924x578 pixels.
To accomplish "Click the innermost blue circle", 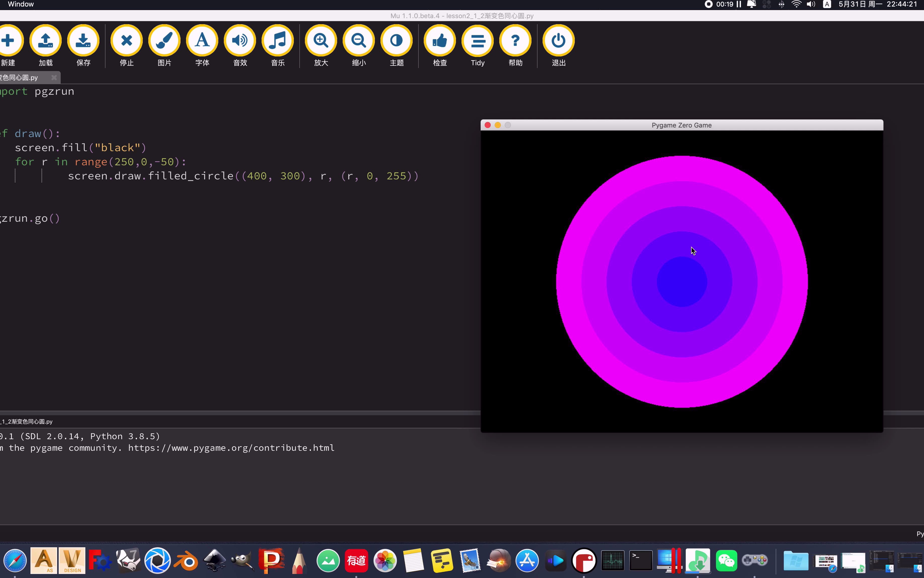I will 682,282.
